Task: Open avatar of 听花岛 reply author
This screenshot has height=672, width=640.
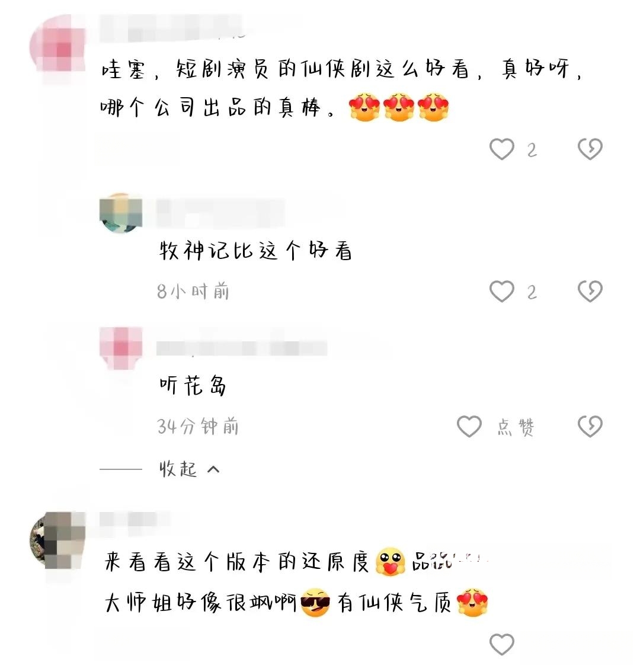Action: coord(120,348)
